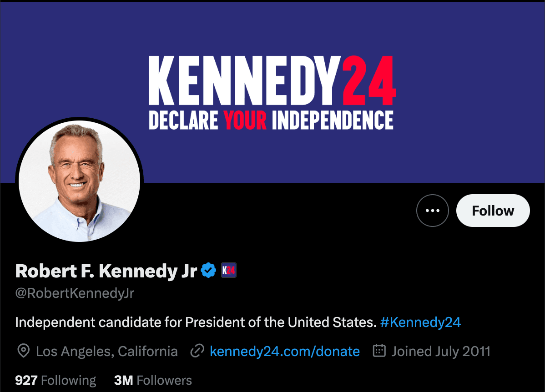The height and width of the screenshot is (392, 545).
Task: Open the three-dot more options menu
Action: (432, 211)
